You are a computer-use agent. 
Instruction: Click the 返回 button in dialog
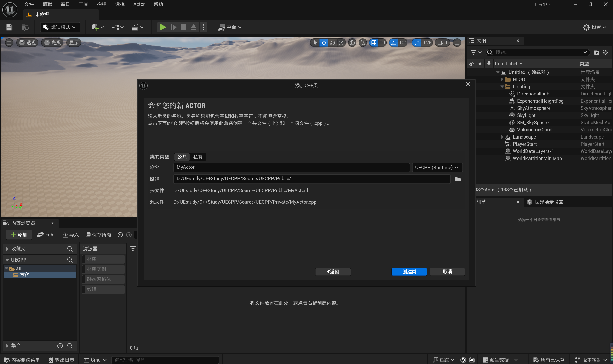333,272
